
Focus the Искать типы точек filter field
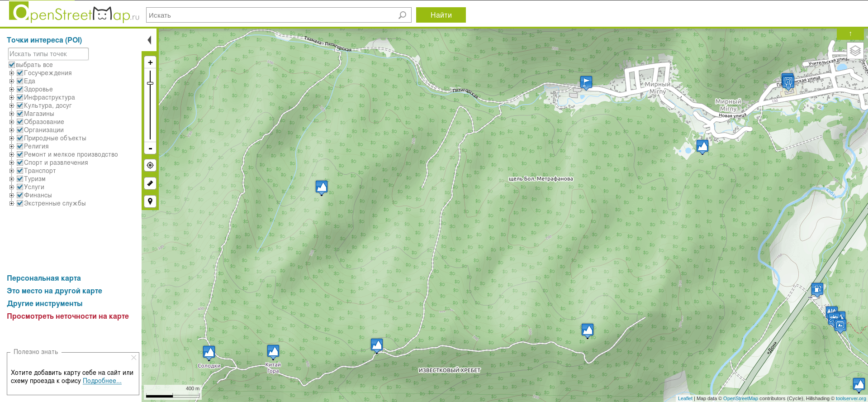48,54
